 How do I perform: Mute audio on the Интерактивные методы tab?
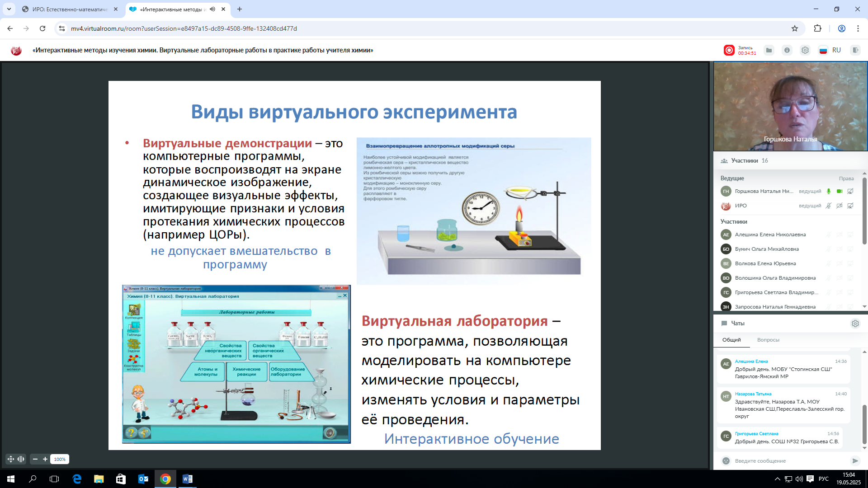click(212, 9)
